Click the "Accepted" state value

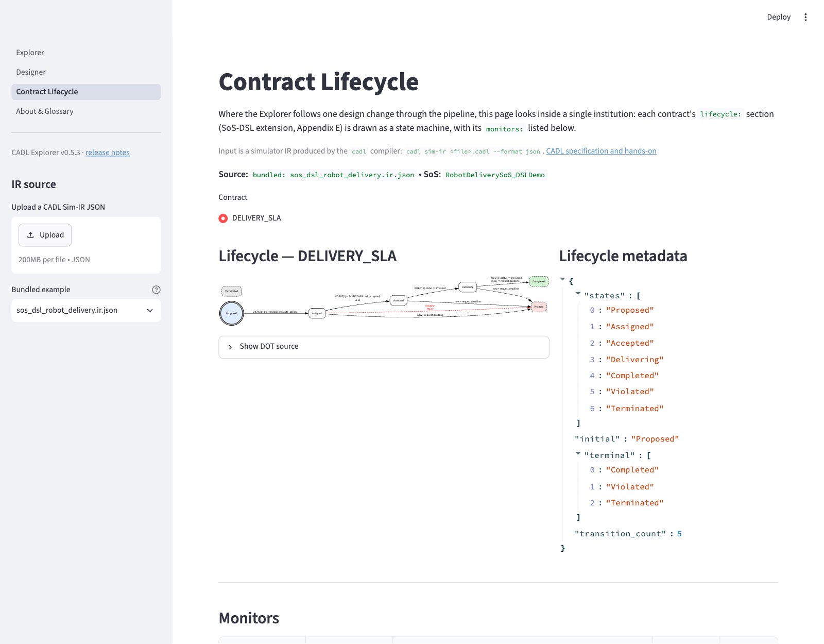630,343
